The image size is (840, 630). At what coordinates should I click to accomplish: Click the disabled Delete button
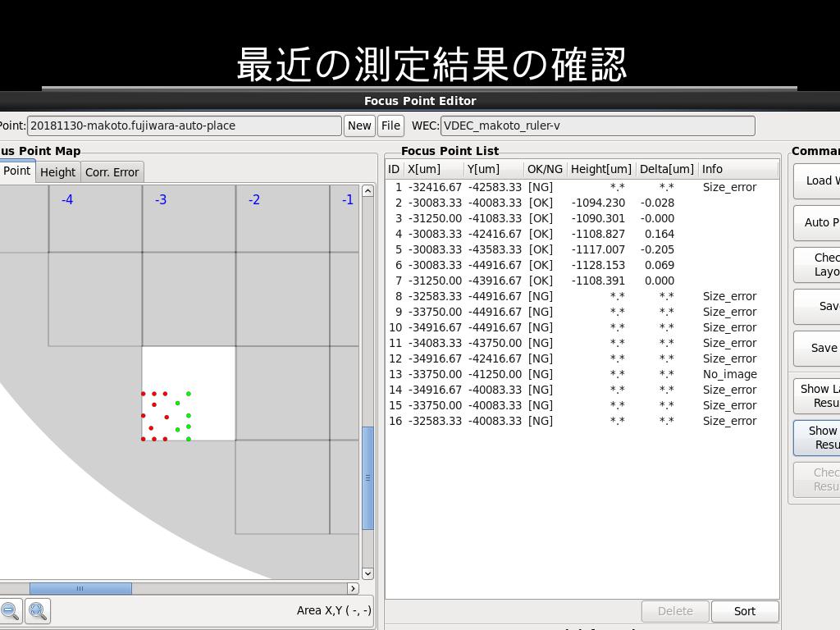point(675,611)
